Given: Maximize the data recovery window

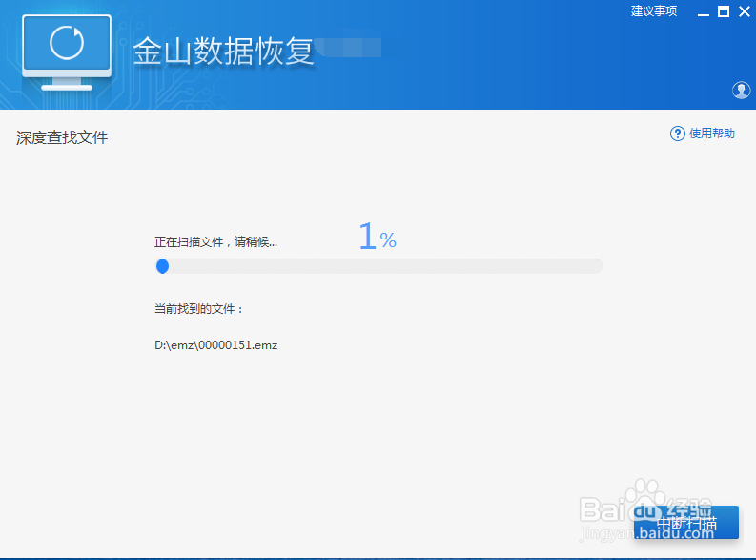Looking at the screenshot, I should pos(724,11).
